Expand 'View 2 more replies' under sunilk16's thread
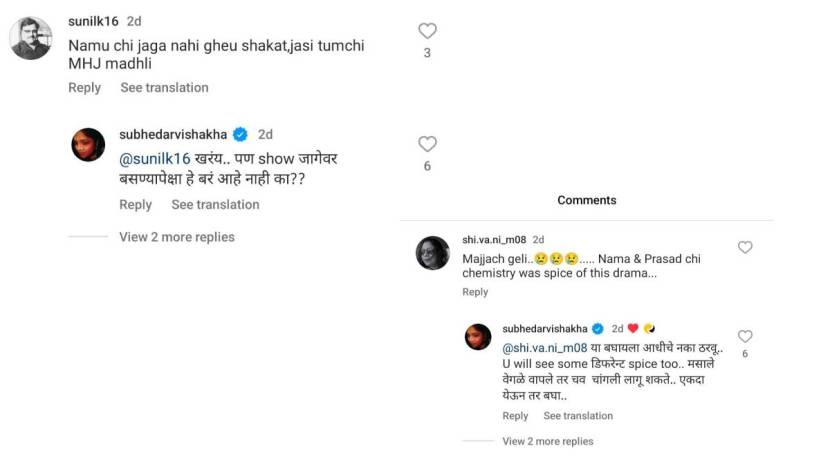Screen dimensions: 830x466 click(177, 237)
